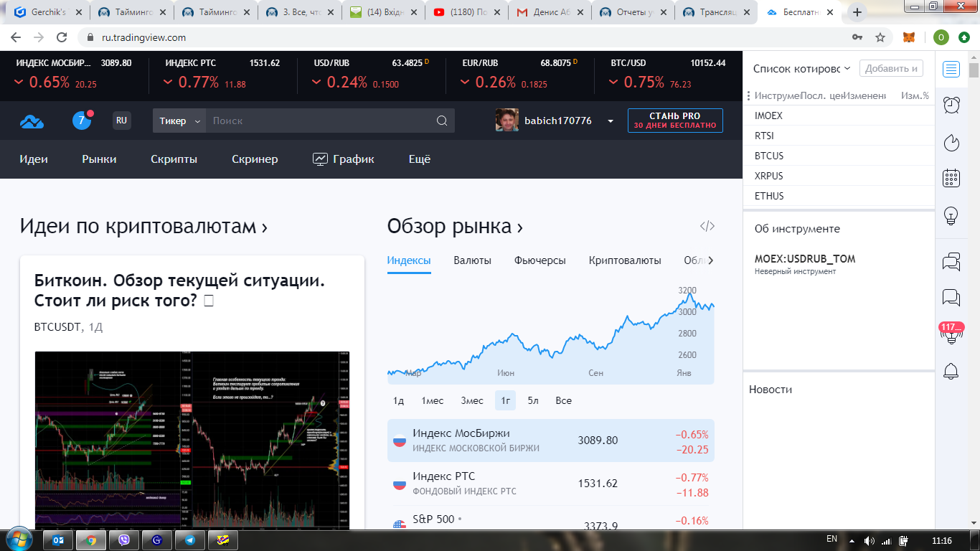Open the public chats icon in sidebar
Screen dimensions: 980x551
point(951,262)
